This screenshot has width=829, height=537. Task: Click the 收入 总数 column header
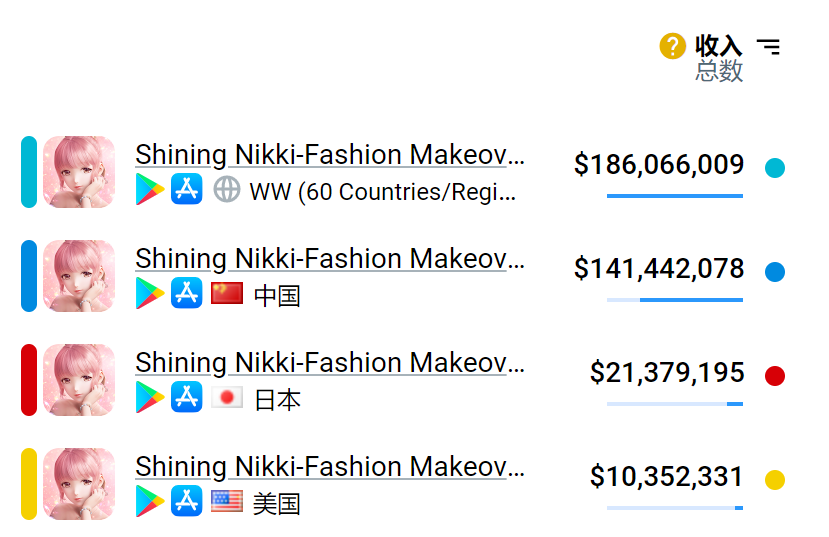719,58
